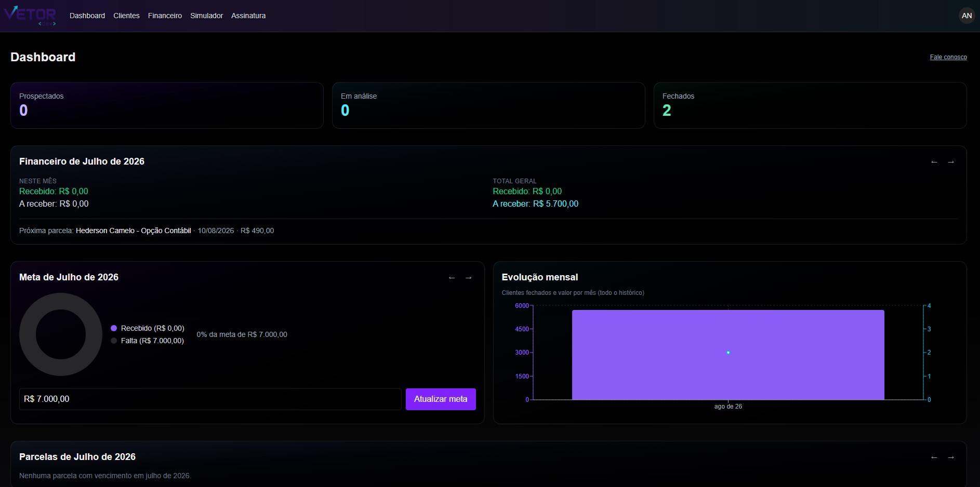Open the Financeiro nav item
Image resolution: width=980 pixels, height=487 pixels.
[165, 16]
